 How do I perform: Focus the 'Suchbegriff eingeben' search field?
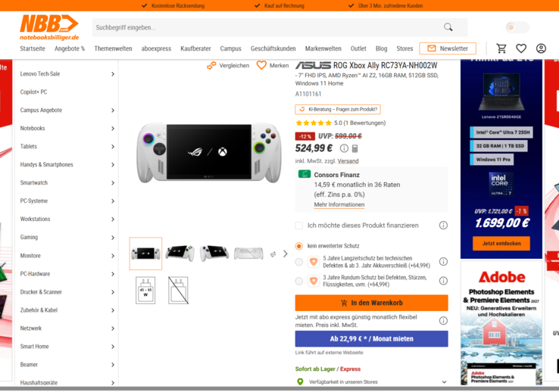[x=267, y=27]
